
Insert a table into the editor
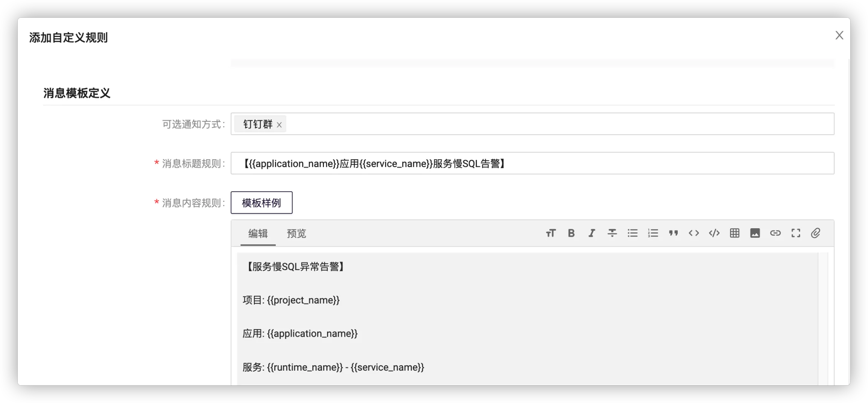tap(734, 233)
